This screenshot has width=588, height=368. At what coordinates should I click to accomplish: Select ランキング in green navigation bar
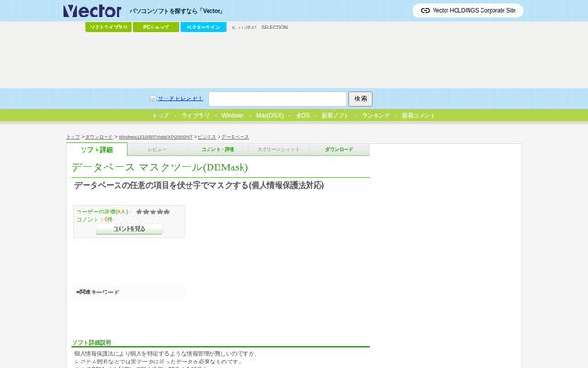[x=376, y=115]
